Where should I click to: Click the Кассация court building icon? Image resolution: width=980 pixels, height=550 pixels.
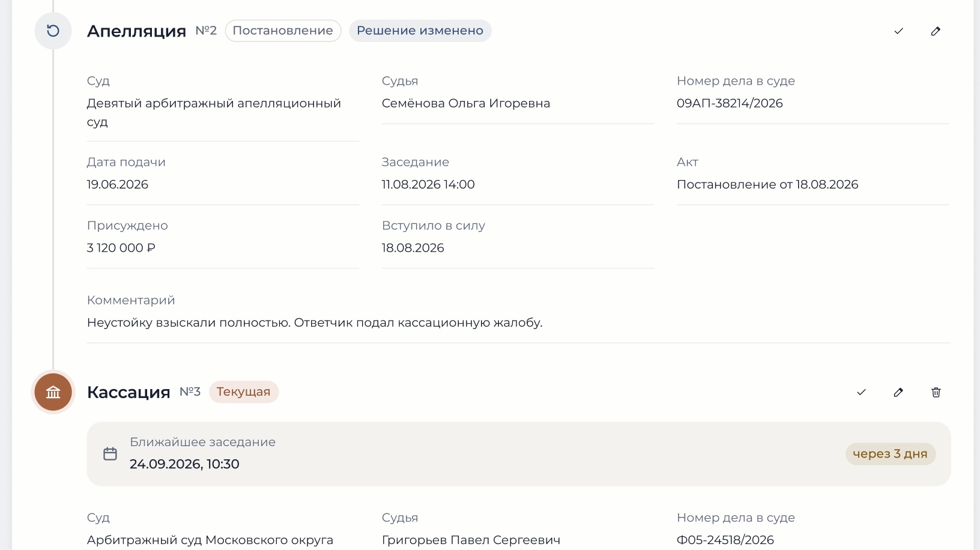click(53, 392)
